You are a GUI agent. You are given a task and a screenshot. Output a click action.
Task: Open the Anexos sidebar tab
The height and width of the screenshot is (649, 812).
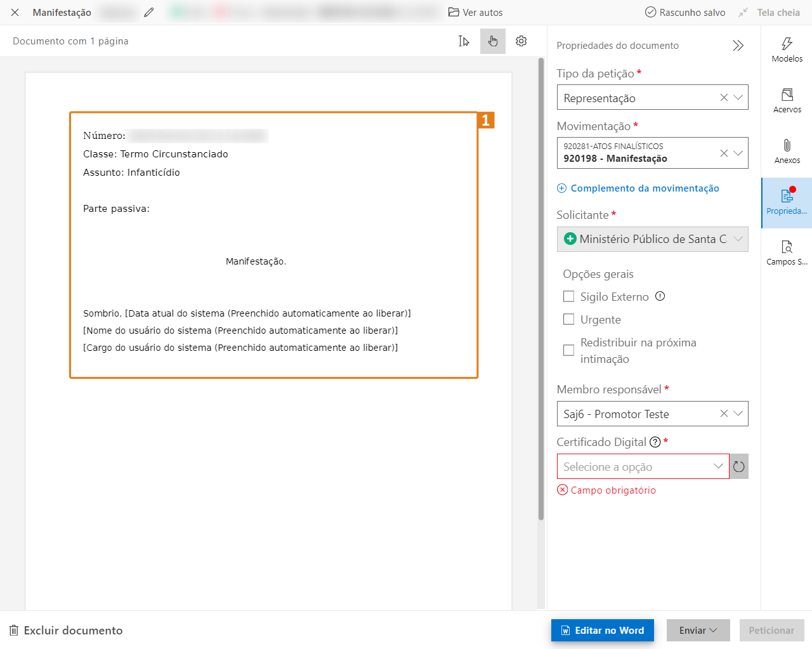(x=787, y=152)
